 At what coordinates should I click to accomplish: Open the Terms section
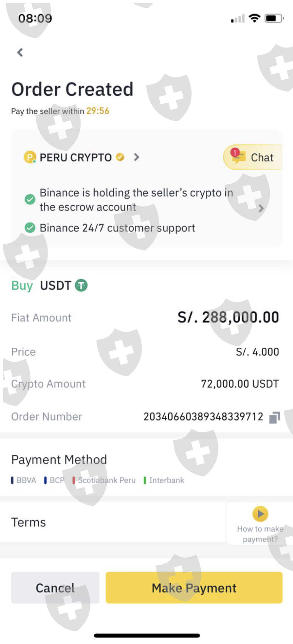point(29,522)
